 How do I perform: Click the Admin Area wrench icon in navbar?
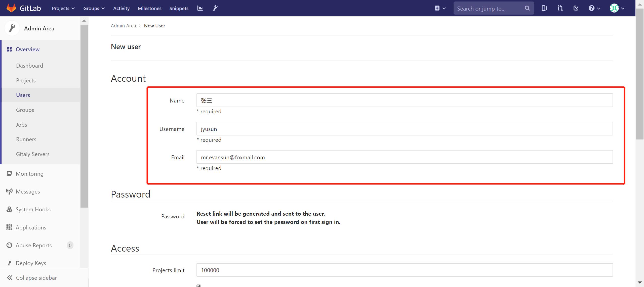(215, 8)
